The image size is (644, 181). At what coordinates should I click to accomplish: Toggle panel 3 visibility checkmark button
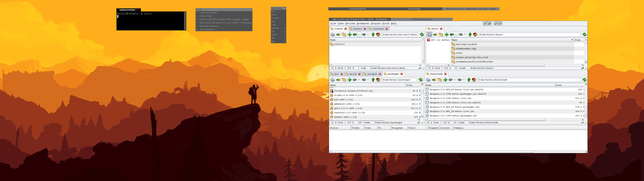click(496, 24)
